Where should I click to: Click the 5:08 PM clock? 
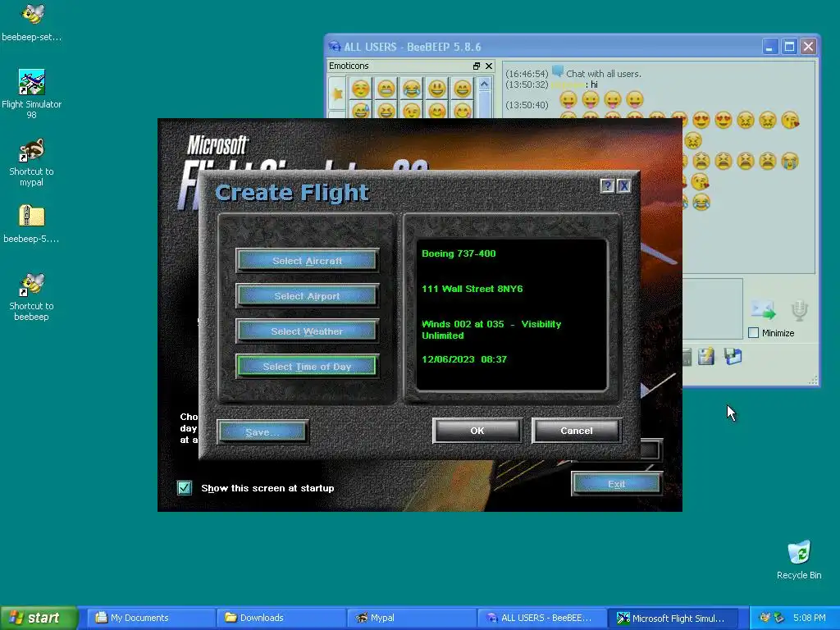pos(810,618)
